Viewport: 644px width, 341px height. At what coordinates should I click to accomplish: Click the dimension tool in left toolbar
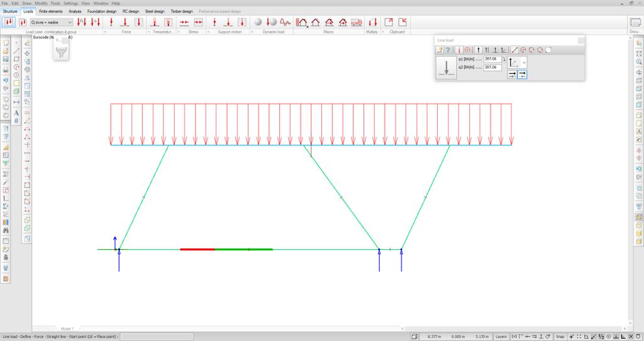coord(16,102)
